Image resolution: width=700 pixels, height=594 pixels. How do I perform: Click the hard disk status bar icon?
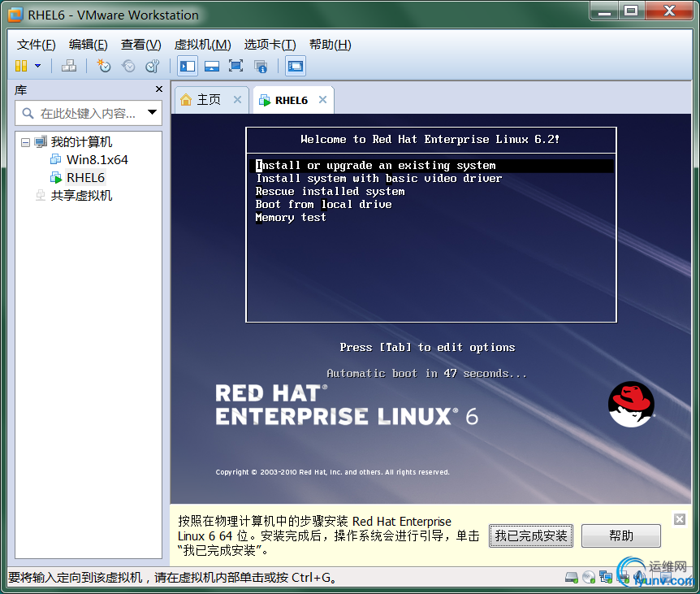572,578
